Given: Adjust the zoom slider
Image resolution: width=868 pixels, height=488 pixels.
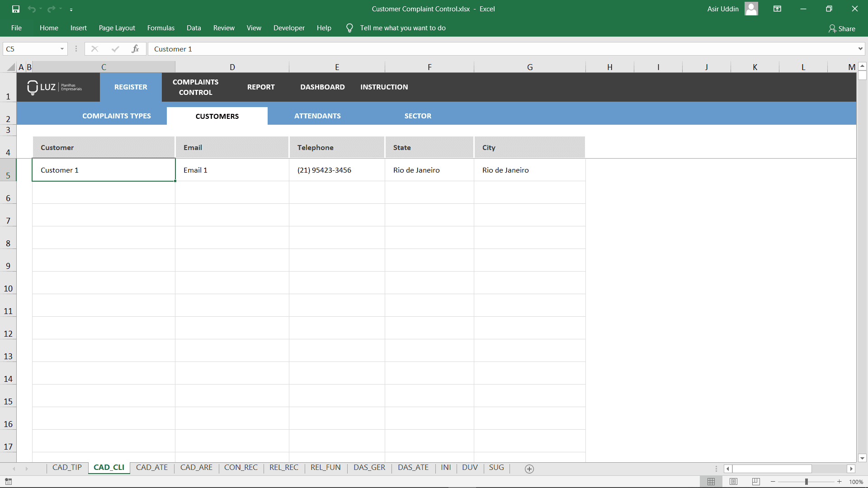Looking at the screenshot, I should 808,481.
